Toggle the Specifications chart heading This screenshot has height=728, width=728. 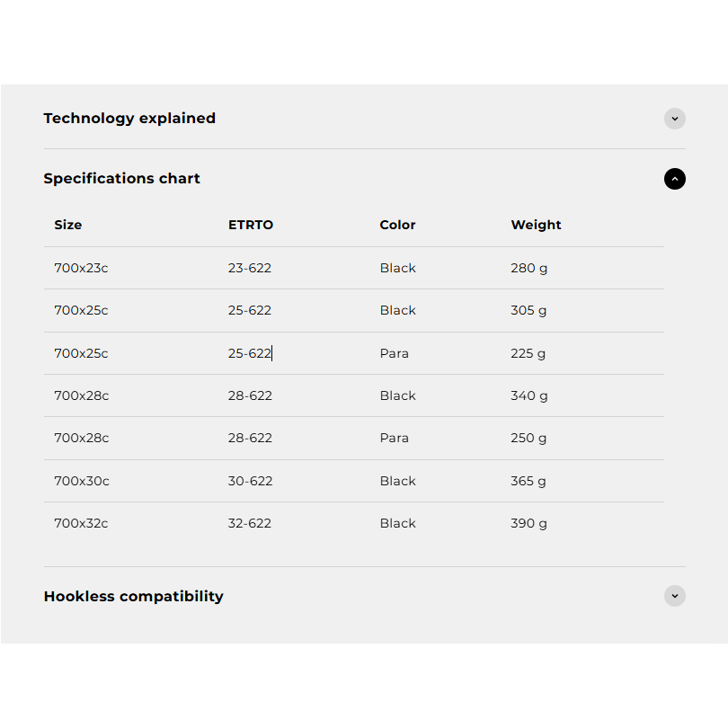(x=121, y=178)
